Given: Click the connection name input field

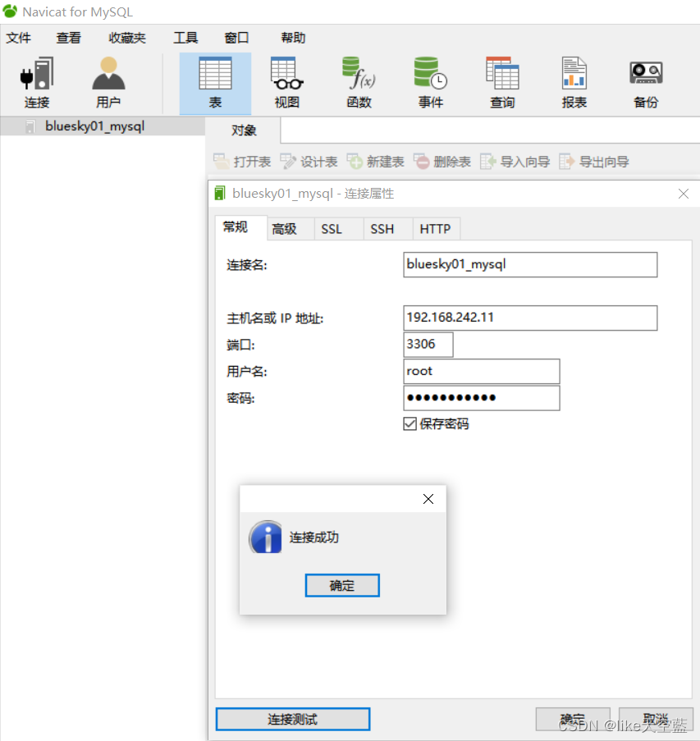Looking at the screenshot, I should tap(530, 264).
